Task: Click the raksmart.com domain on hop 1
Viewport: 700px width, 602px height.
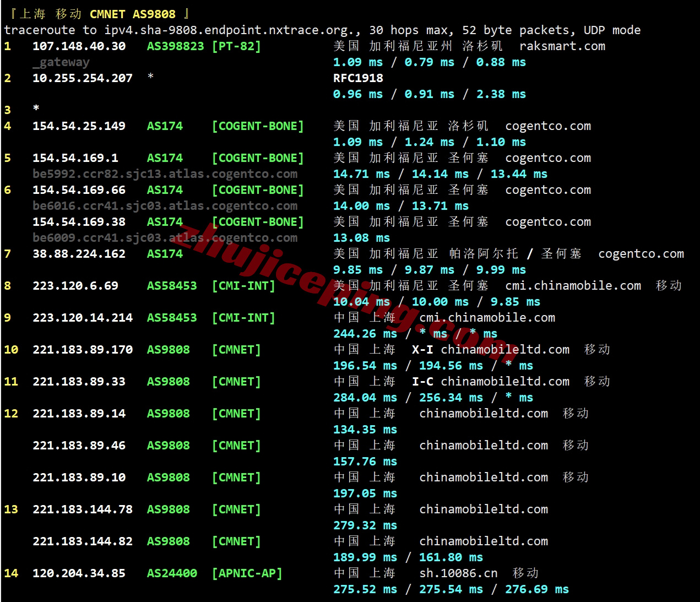Action: click(562, 46)
